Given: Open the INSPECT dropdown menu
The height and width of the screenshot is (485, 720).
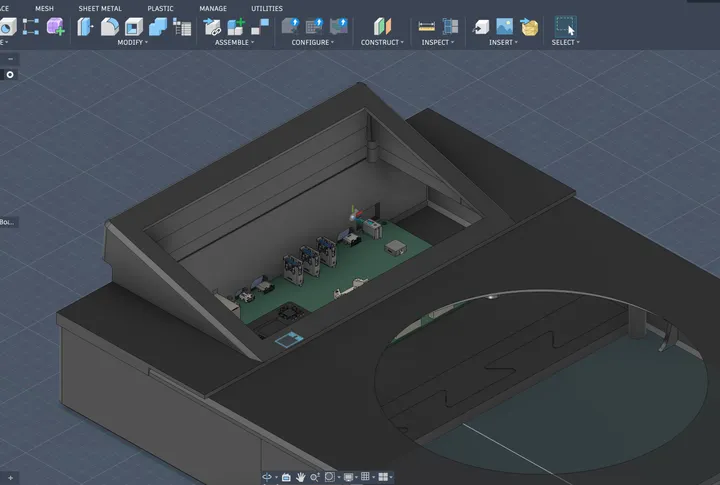Looking at the screenshot, I should [438, 42].
